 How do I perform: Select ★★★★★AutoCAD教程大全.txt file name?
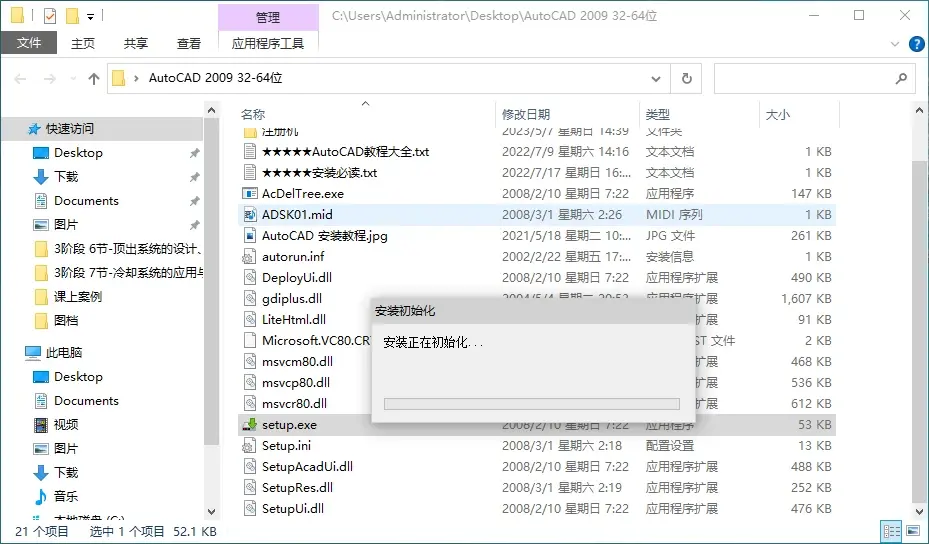[x=345, y=152]
